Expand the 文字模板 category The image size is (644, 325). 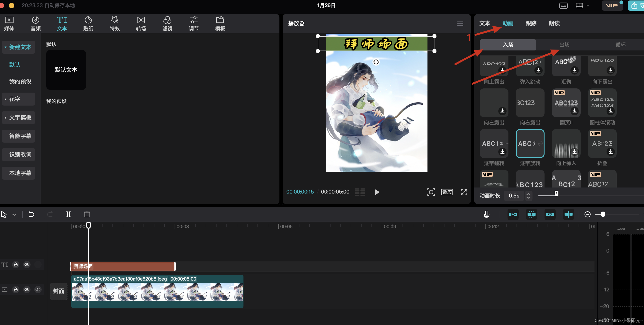click(19, 118)
